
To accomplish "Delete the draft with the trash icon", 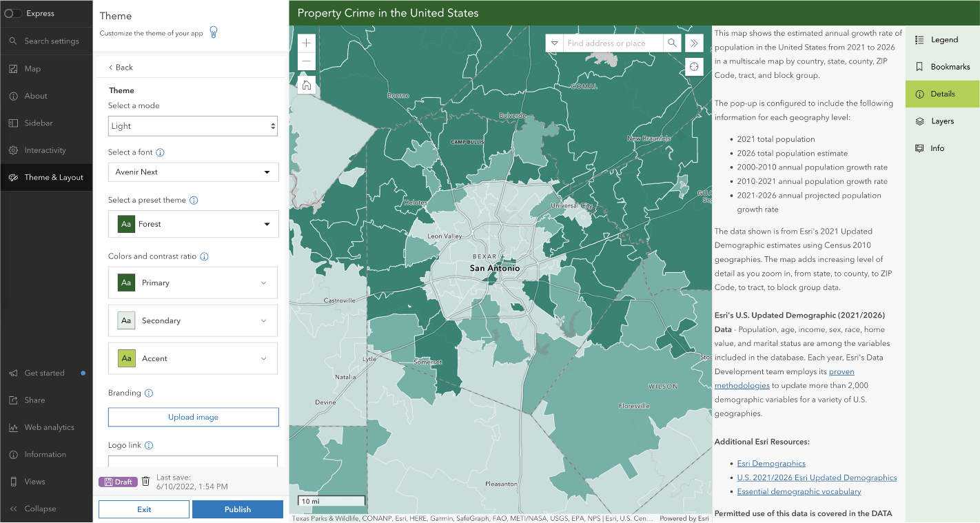I will pyautogui.click(x=145, y=482).
